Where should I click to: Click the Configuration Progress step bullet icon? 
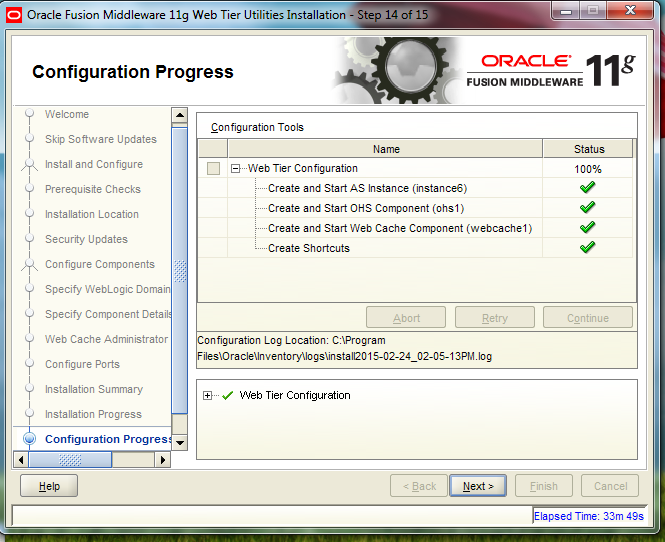pyautogui.click(x=29, y=439)
